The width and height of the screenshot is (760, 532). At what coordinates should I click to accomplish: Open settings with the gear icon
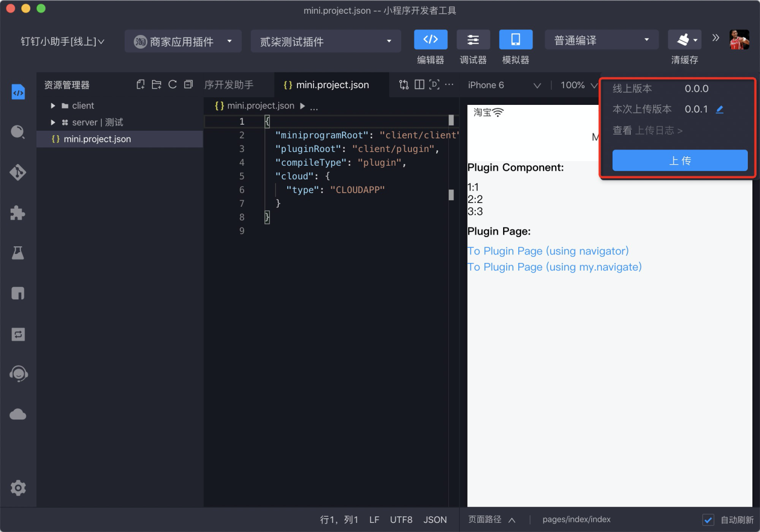18,488
